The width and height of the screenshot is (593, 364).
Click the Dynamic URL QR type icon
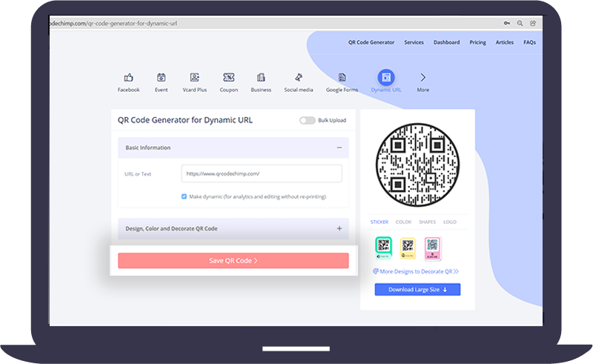[x=386, y=78]
